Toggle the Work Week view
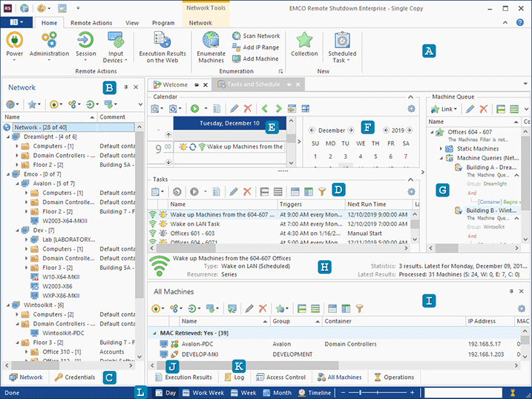This screenshot has width=532, height=399. [x=204, y=392]
